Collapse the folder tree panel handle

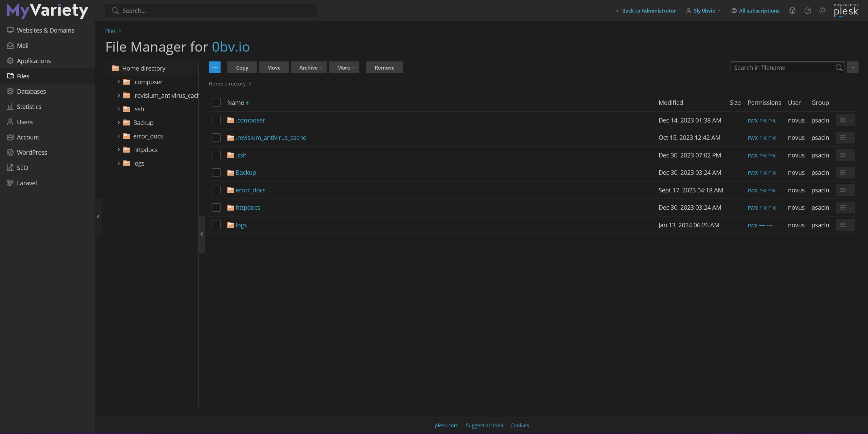[202, 234]
